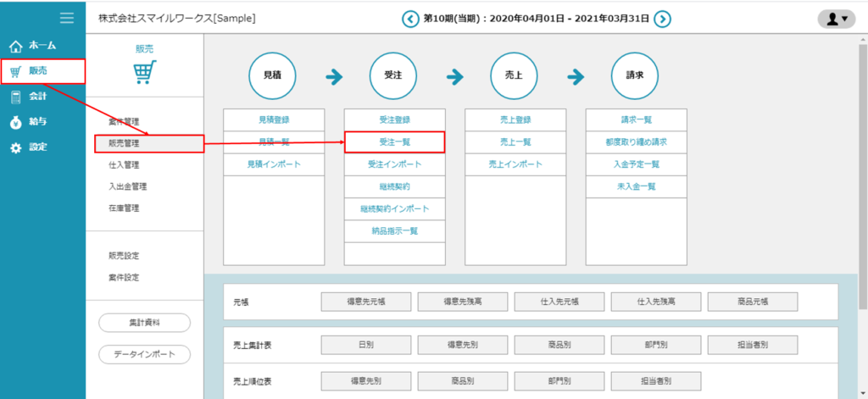This screenshot has width=868, height=399.
Task: Click the 見積 circle icon
Action: [x=272, y=75]
